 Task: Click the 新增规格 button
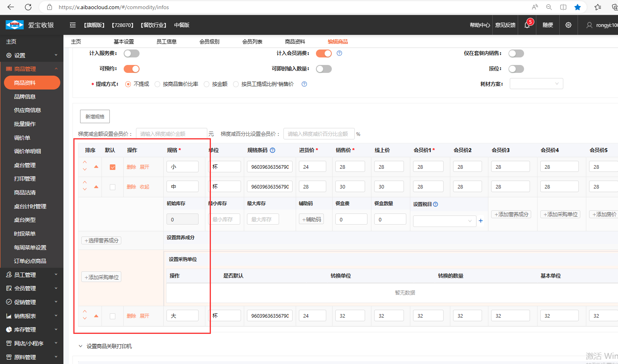point(95,116)
